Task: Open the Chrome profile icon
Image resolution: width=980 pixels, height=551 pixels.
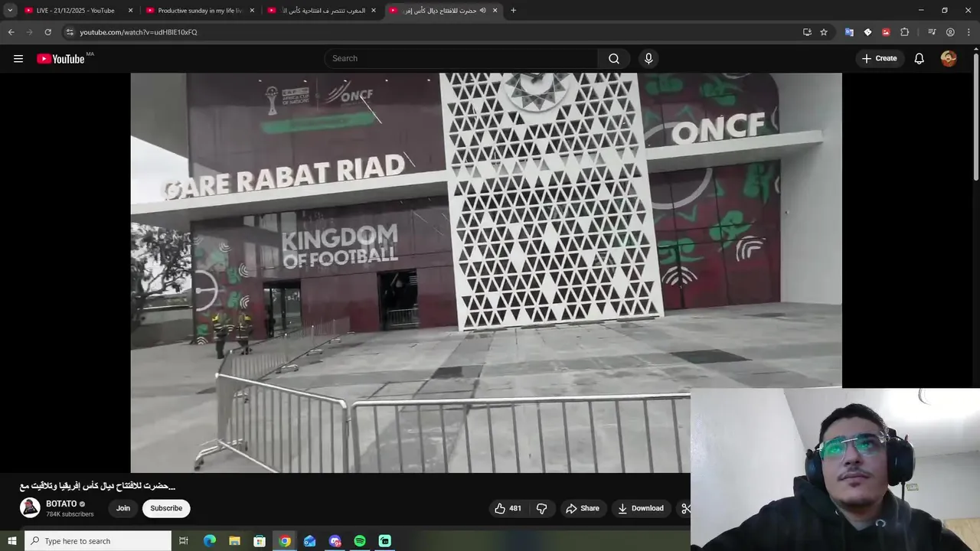Action: tap(950, 32)
